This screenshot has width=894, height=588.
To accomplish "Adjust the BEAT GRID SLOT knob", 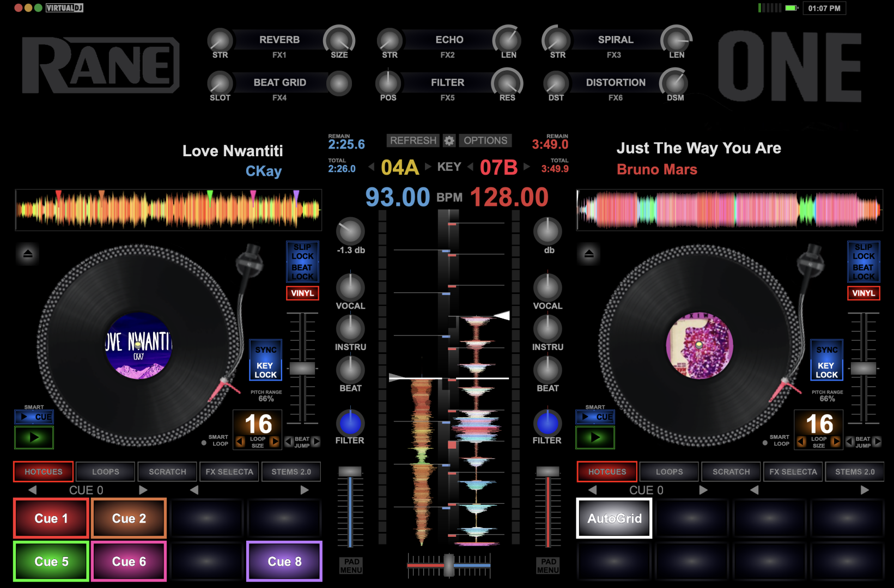I will pos(220,83).
